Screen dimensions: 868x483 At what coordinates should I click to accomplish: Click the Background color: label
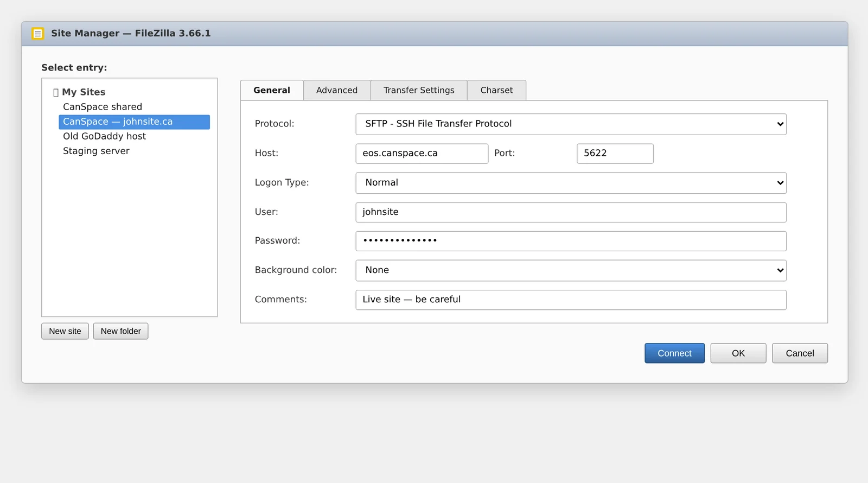[296, 270]
